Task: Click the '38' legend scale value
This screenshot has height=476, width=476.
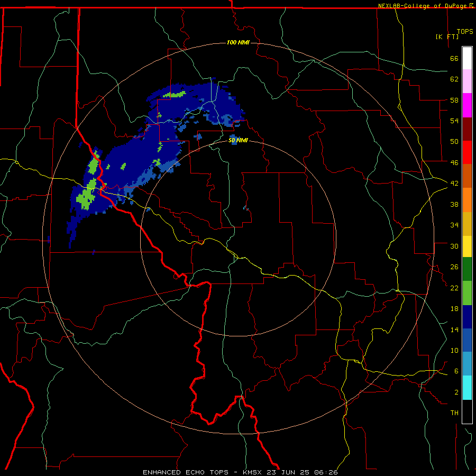Action: pos(454,204)
